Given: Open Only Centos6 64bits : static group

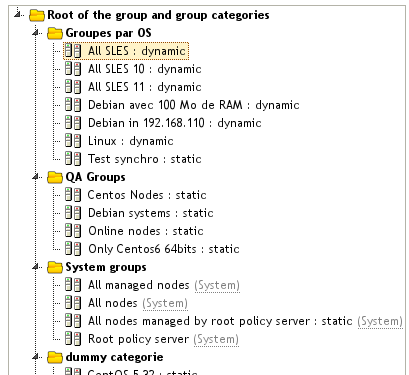Looking at the screenshot, I should [x=164, y=249].
